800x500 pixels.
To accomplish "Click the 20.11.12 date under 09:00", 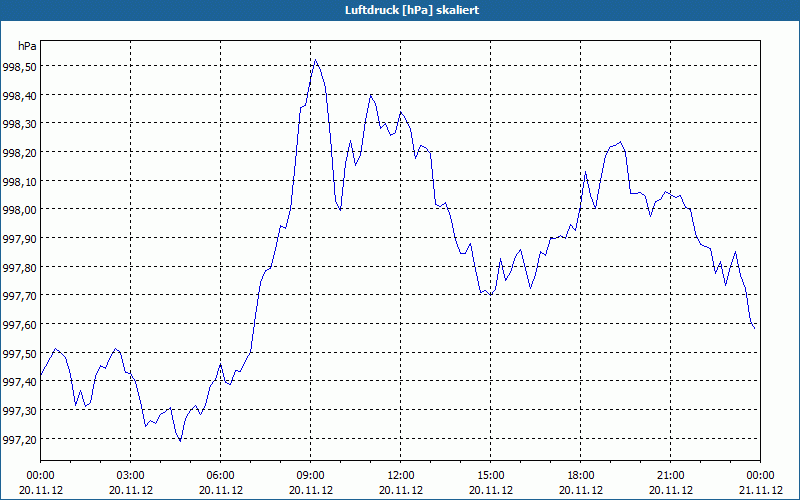I will click(311, 490).
